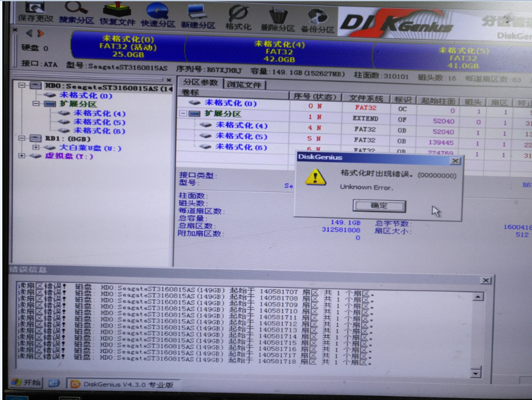Open 备份分区 (Backup Partition) tool
Viewport: 532px width, 400px height.
[317, 21]
